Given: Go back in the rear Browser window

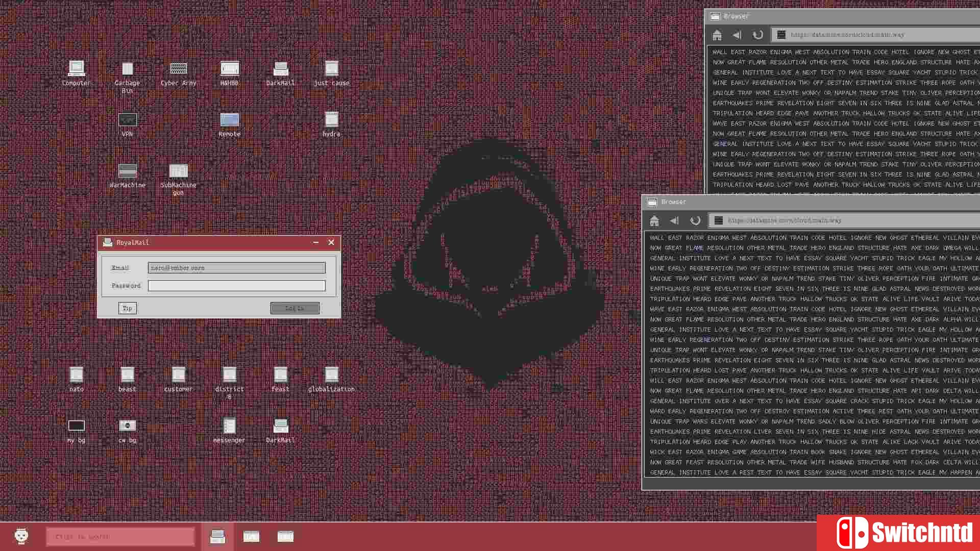Looking at the screenshot, I should (x=737, y=35).
